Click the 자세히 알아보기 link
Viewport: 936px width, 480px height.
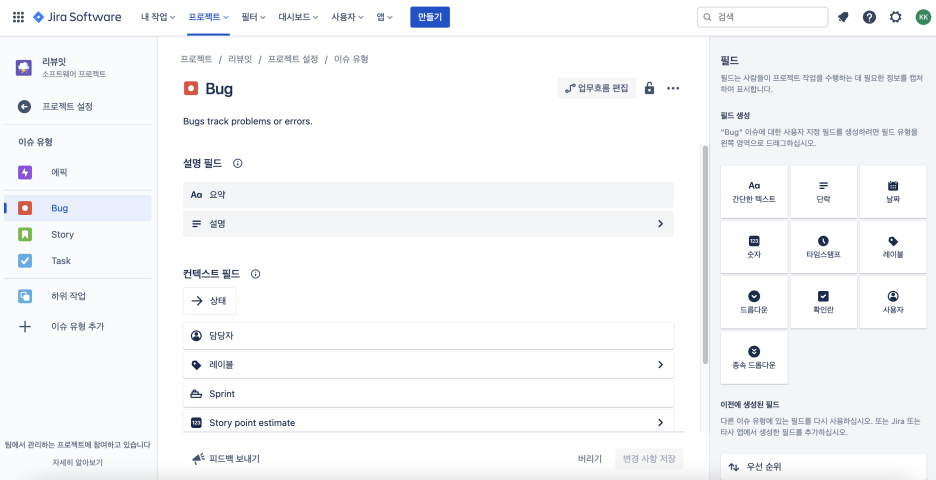(x=78, y=463)
